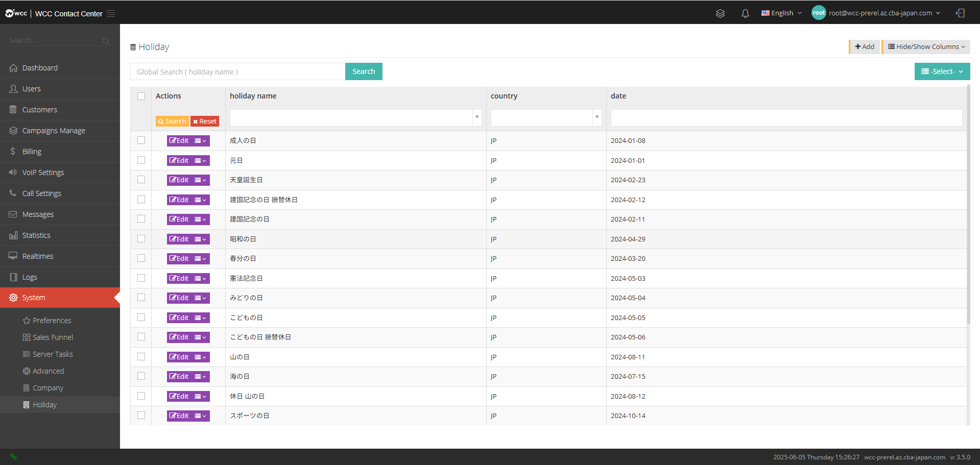The height and width of the screenshot is (465, 980).
Task: Click the sidebar search magnifier icon
Action: click(106, 41)
